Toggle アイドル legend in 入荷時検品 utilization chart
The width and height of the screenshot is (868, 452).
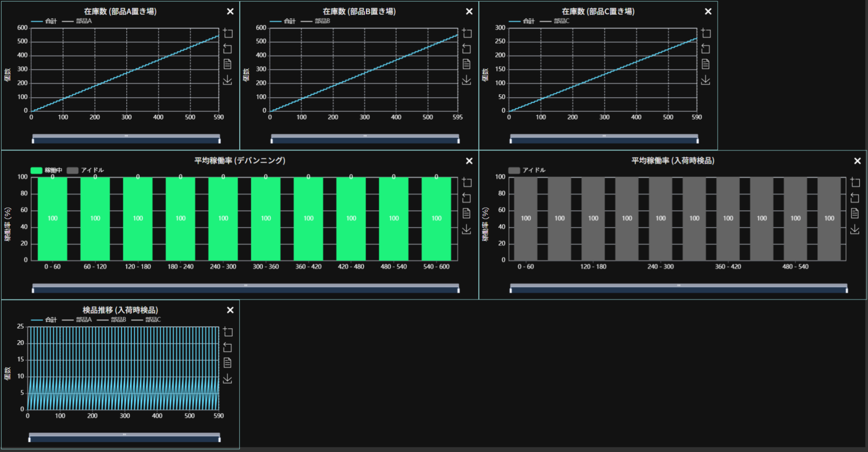tap(527, 170)
